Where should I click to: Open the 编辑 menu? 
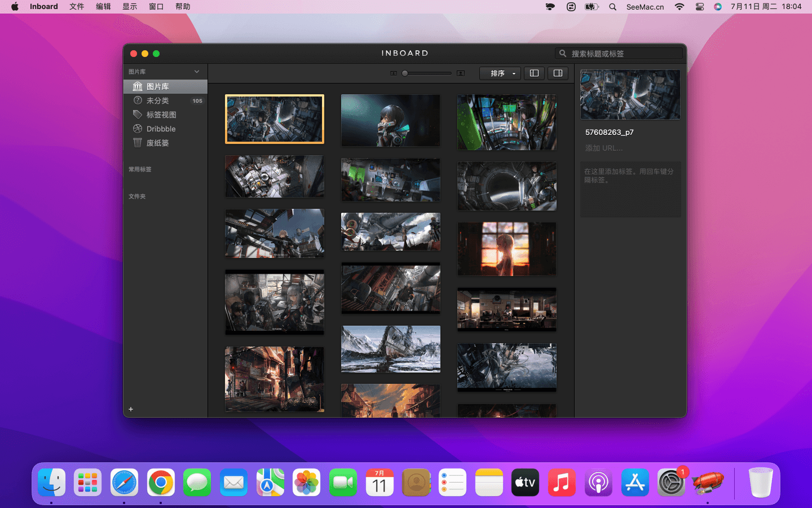pyautogui.click(x=103, y=7)
